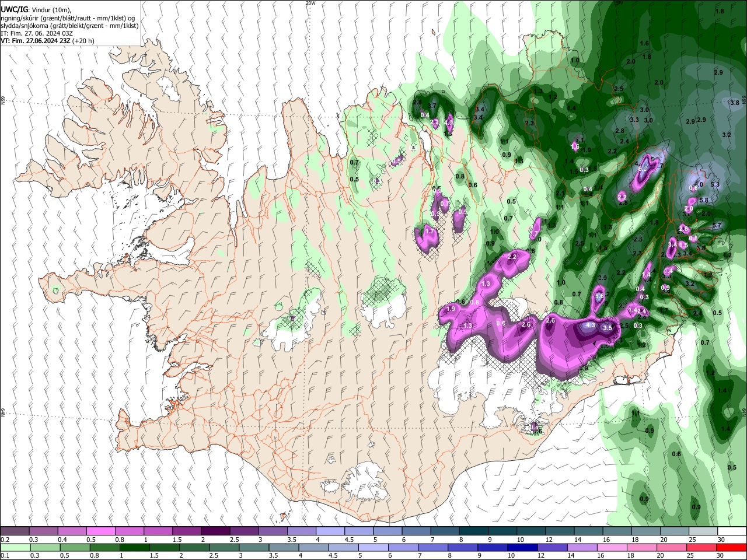Pick the 0.1–0.3 palest green swatch in lower legend
Image resolution: width=747 pixels, height=560 pixels.
click(x=15, y=547)
